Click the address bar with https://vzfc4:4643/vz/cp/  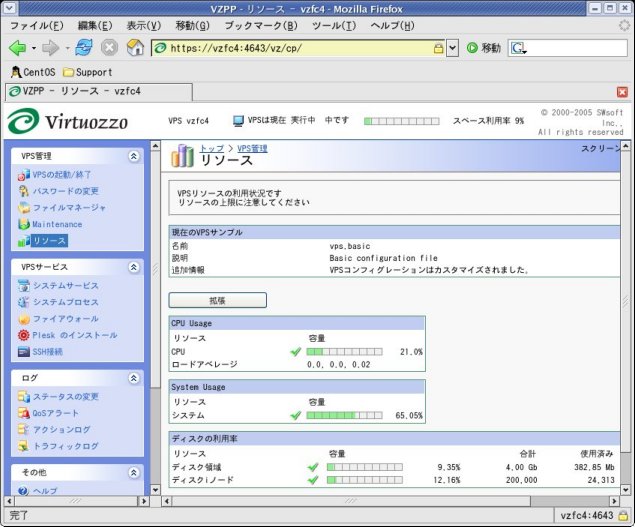(299, 48)
